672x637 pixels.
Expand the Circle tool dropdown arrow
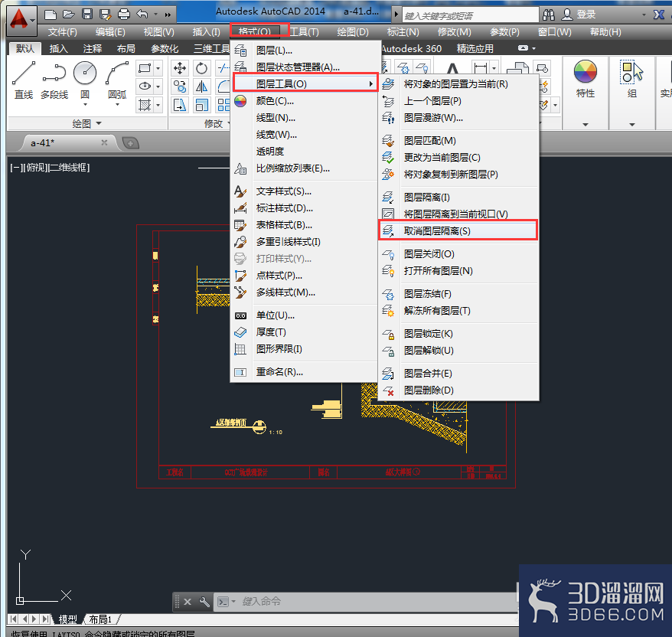coord(85,104)
